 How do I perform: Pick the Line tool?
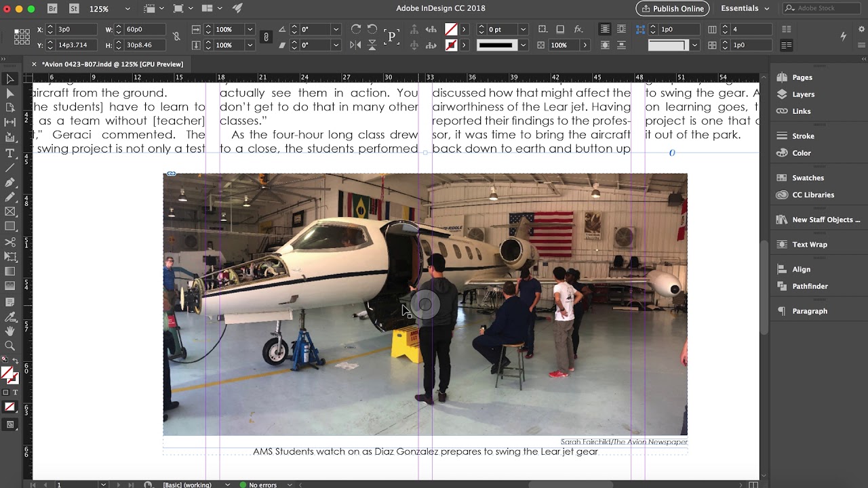click(x=9, y=167)
